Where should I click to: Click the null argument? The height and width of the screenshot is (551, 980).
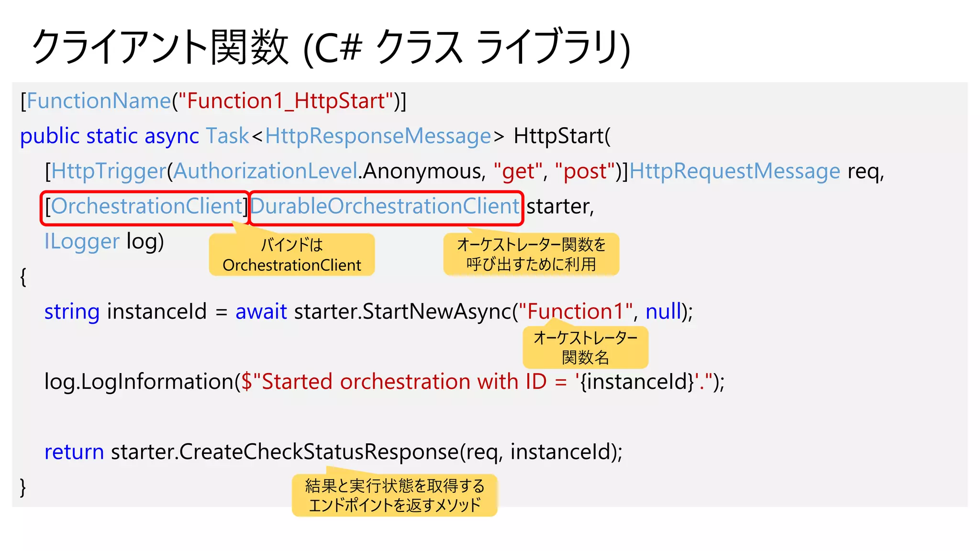point(663,311)
